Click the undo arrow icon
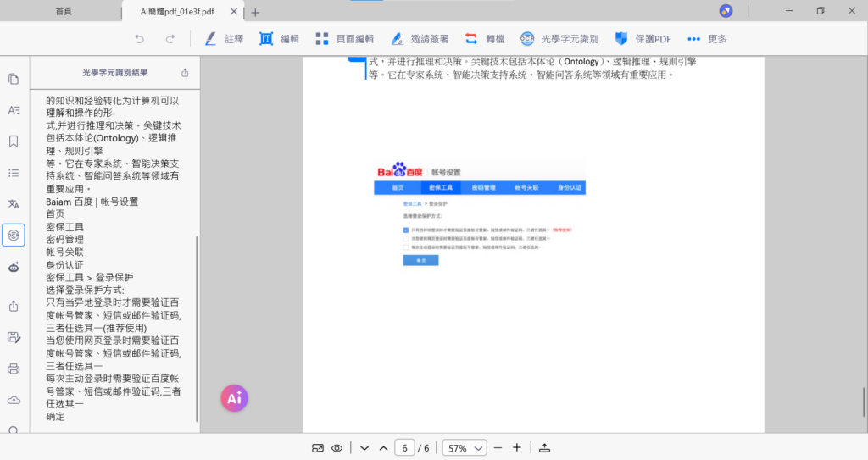The width and height of the screenshot is (868, 460). pyautogui.click(x=140, y=39)
